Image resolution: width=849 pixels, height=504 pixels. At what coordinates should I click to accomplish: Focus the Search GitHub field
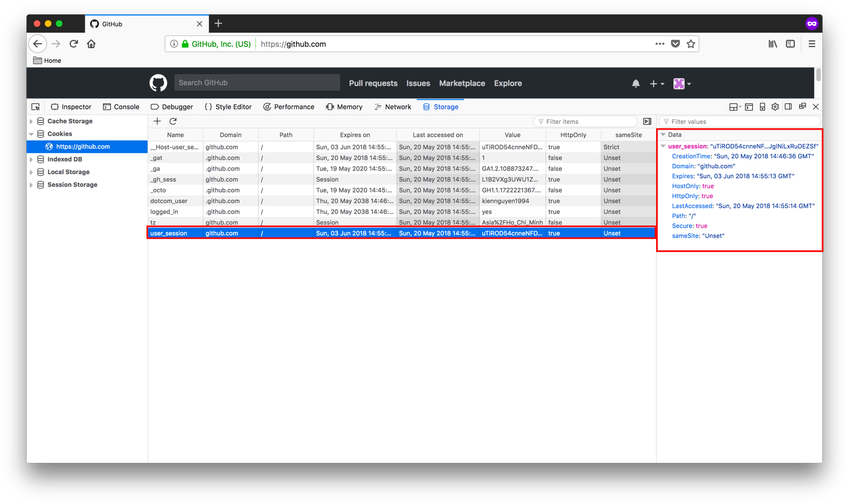tap(257, 83)
